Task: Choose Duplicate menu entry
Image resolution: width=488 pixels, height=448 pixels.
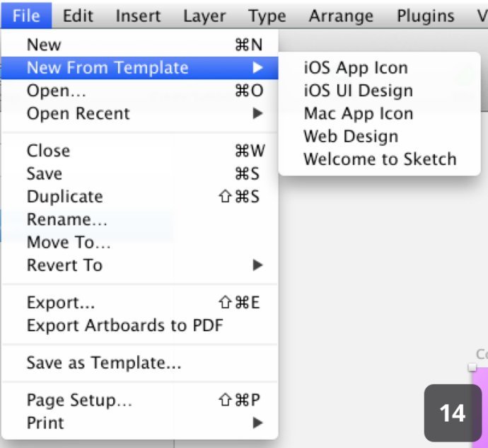Action: coord(139,197)
